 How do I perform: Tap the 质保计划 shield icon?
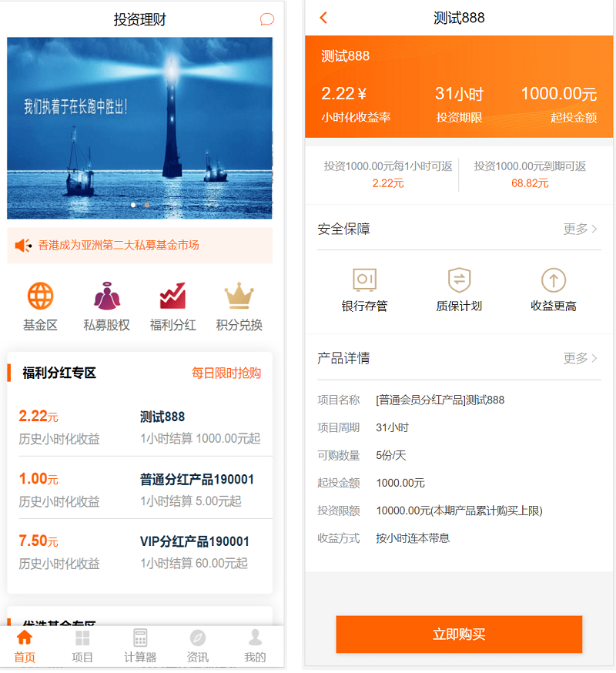coord(459,280)
